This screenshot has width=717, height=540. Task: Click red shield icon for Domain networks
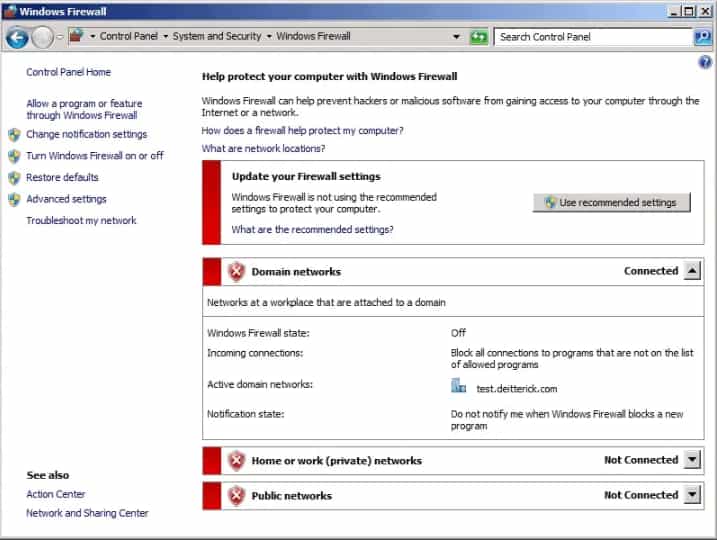(x=236, y=272)
